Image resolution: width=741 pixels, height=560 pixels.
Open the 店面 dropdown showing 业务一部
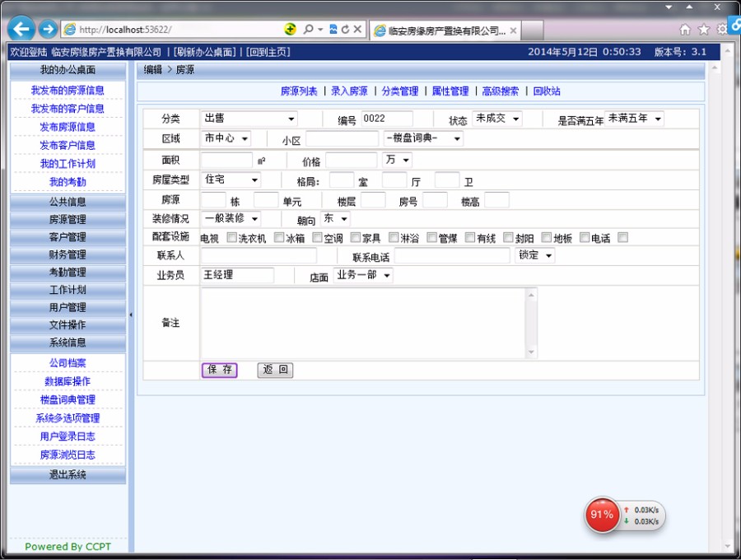[x=363, y=275]
